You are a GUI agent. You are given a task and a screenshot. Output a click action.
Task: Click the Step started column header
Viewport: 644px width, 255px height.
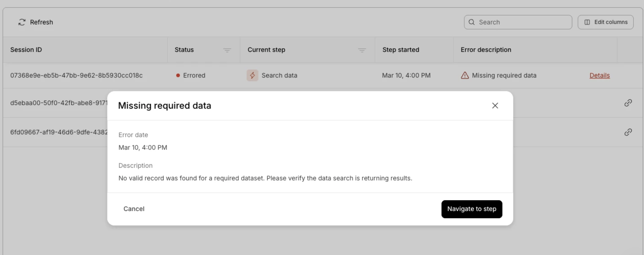(400, 50)
